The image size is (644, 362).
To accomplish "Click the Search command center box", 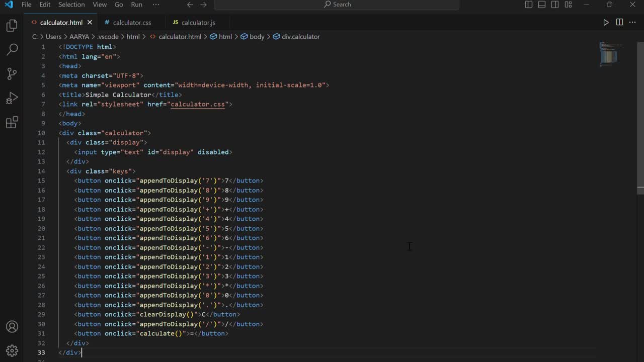I will (337, 5).
